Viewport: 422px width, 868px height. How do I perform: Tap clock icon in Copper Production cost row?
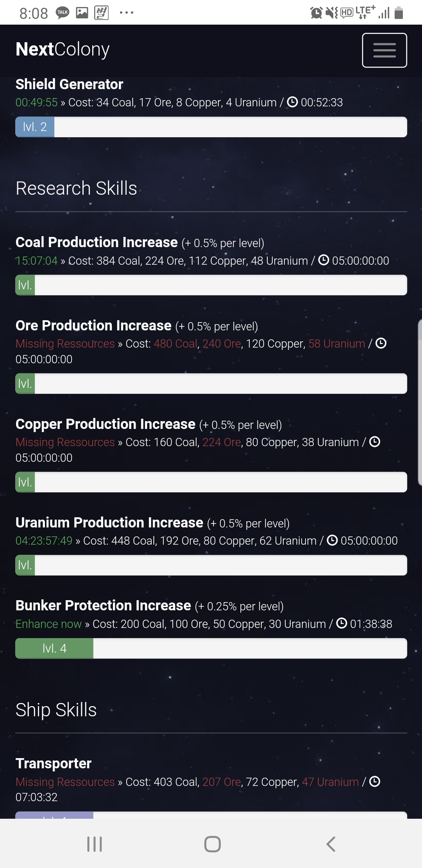tap(374, 442)
